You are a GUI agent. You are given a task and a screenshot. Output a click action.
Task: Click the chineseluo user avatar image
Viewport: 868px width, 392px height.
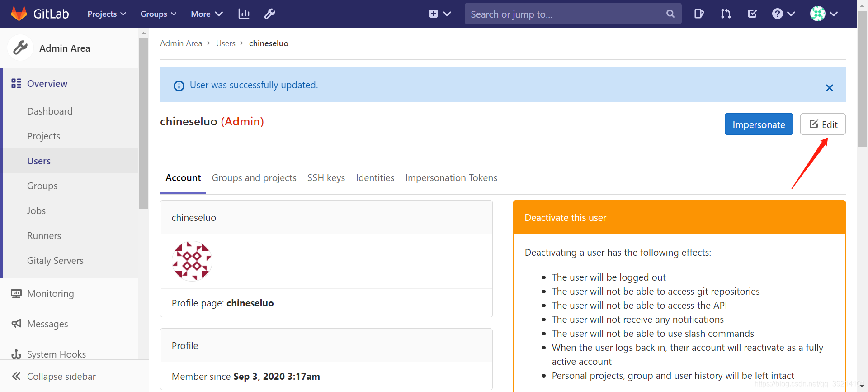[x=192, y=261]
